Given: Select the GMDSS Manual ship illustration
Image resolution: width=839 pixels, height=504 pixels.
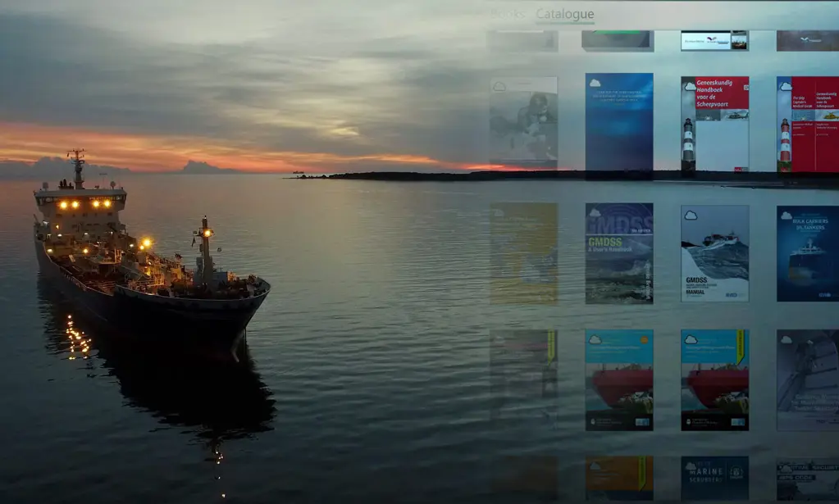Looking at the screenshot, I should (715, 250).
